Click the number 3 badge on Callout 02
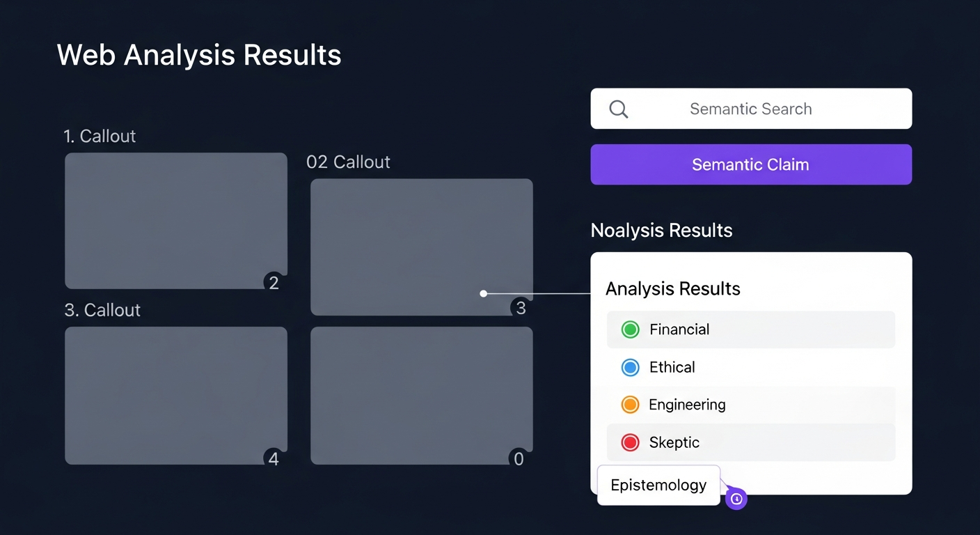This screenshot has width=980, height=535. 520,307
